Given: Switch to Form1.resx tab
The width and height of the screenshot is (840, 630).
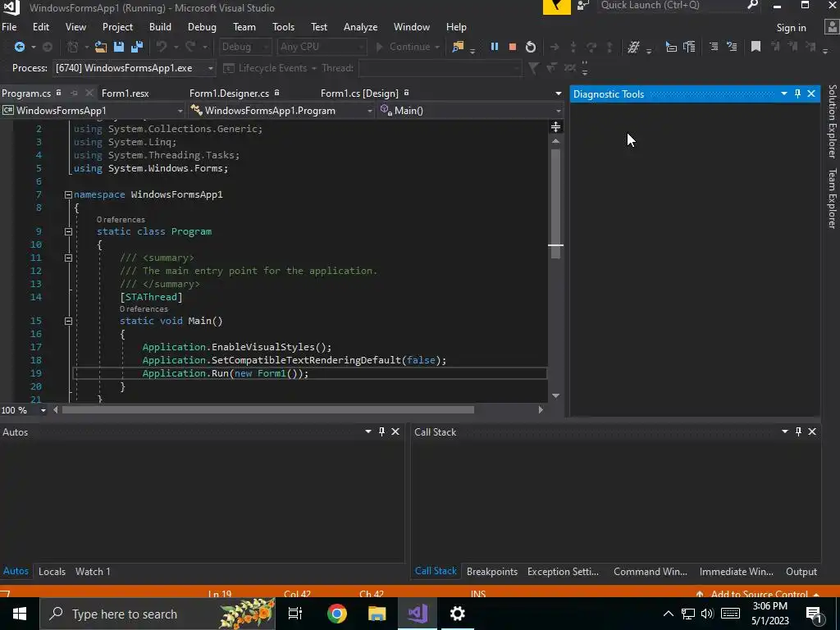Looking at the screenshot, I should [125, 94].
